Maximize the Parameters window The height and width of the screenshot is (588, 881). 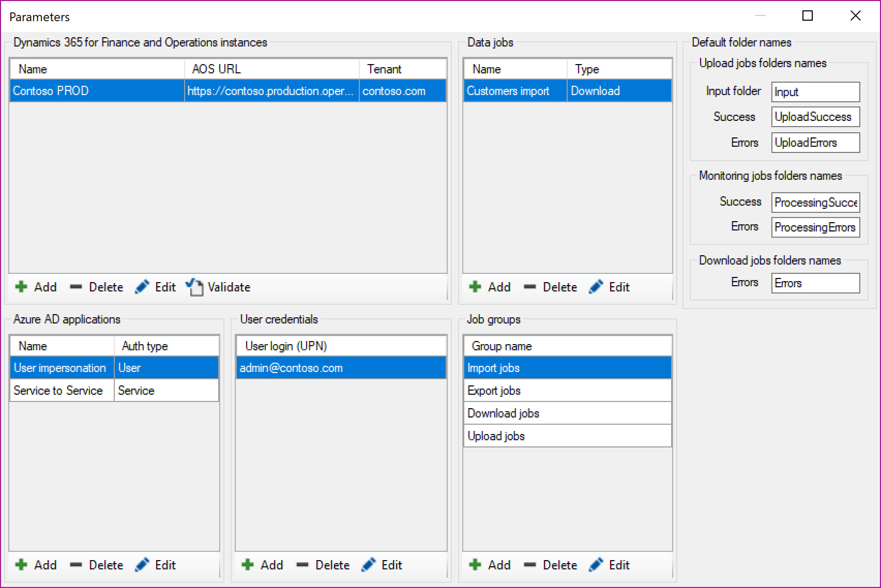808,16
